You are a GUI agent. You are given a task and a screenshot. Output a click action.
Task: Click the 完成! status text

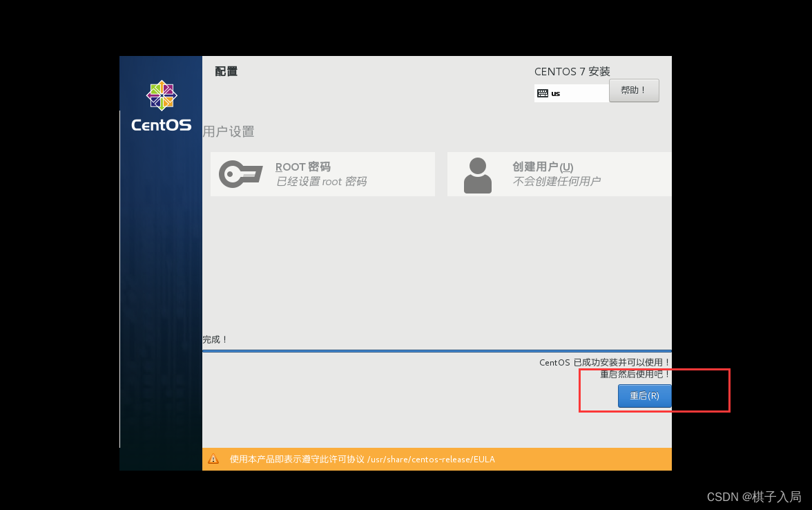[x=214, y=339]
